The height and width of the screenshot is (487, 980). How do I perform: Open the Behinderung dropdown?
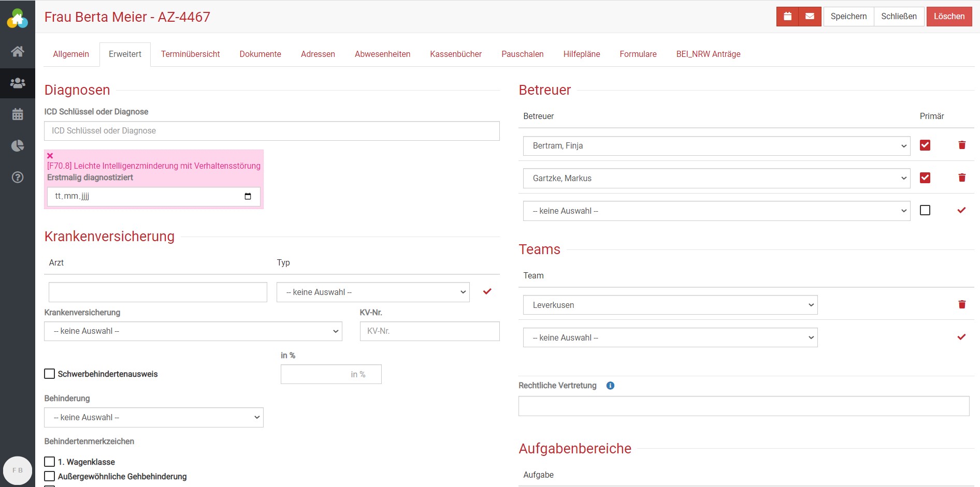(154, 418)
